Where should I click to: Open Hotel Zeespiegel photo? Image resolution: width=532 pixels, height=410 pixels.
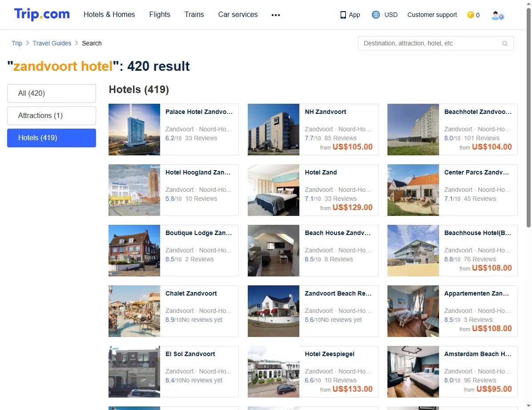[x=274, y=372]
